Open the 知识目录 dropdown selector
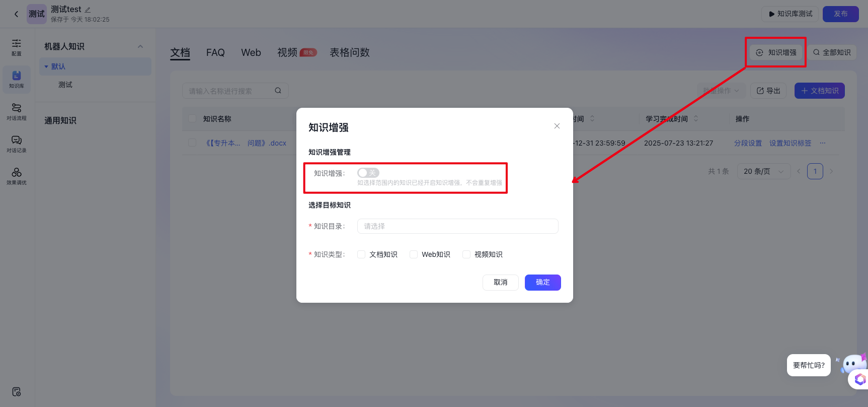The width and height of the screenshot is (868, 407). (x=457, y=226)
